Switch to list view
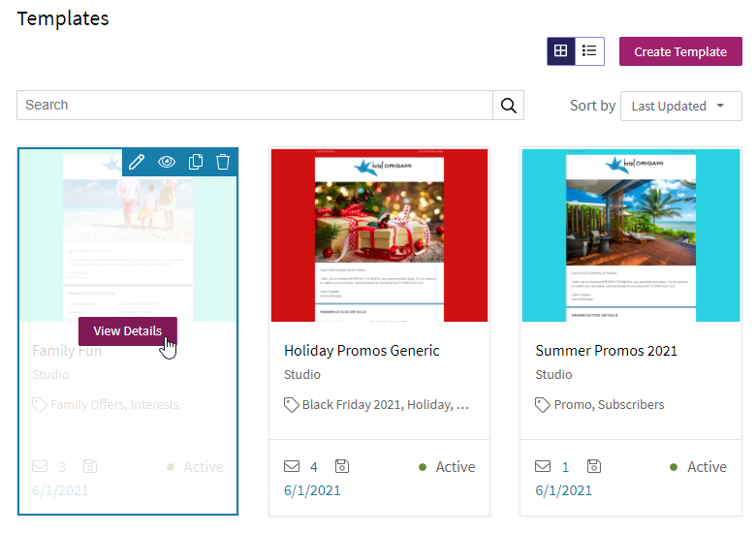Viewport: 756px width, 533px height. click(589, 51)
